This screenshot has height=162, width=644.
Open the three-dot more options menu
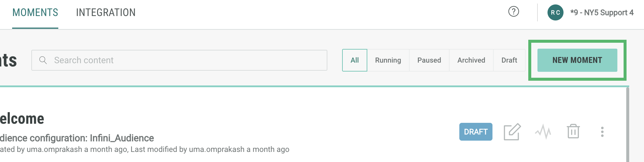(602, 132)
